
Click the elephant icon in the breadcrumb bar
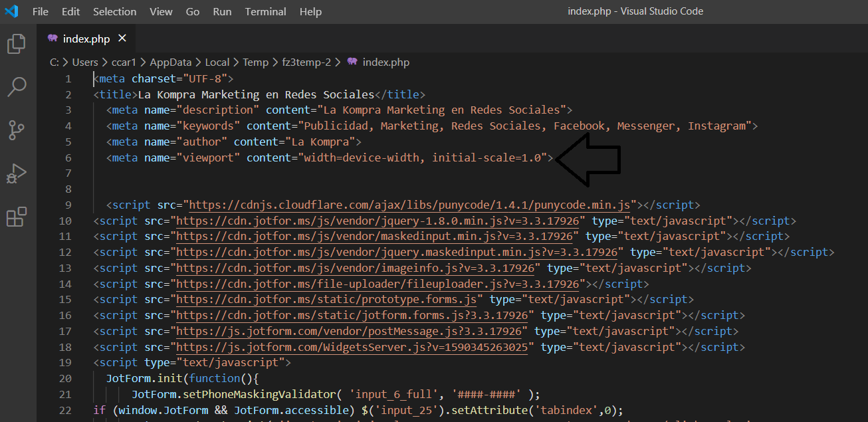pos(352,62)
